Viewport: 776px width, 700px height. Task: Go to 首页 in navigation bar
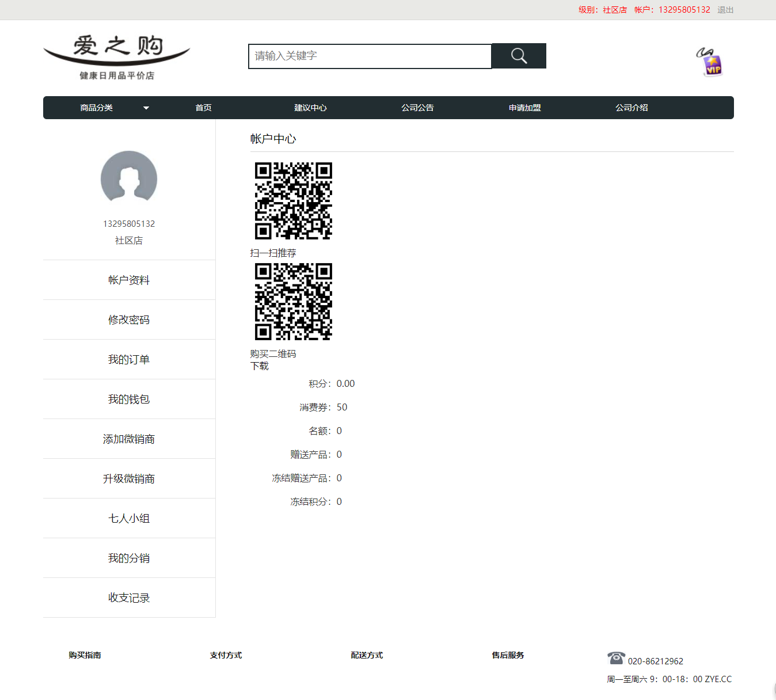[x=203, y=108]
